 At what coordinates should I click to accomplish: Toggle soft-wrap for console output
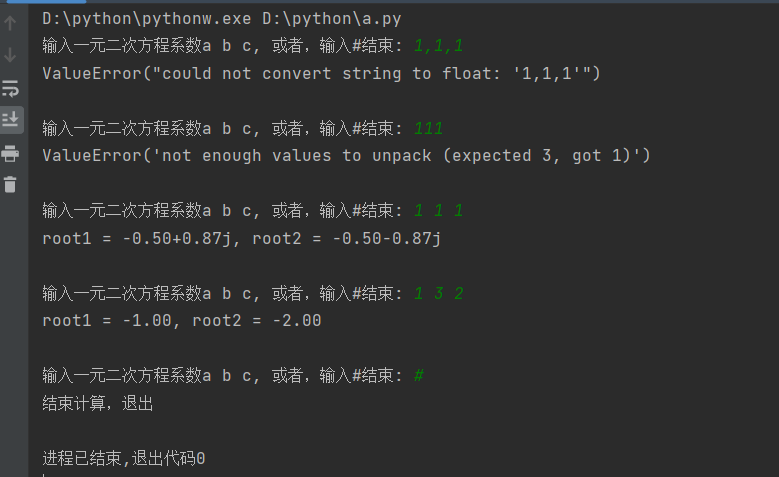(x=11, y=87)
